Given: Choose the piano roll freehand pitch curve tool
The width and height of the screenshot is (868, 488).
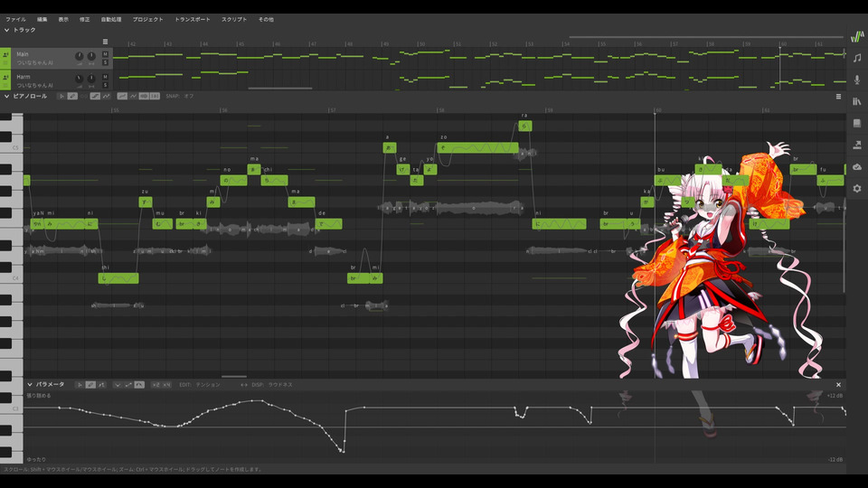Looking at the screenshot, I should click(107, 97).
